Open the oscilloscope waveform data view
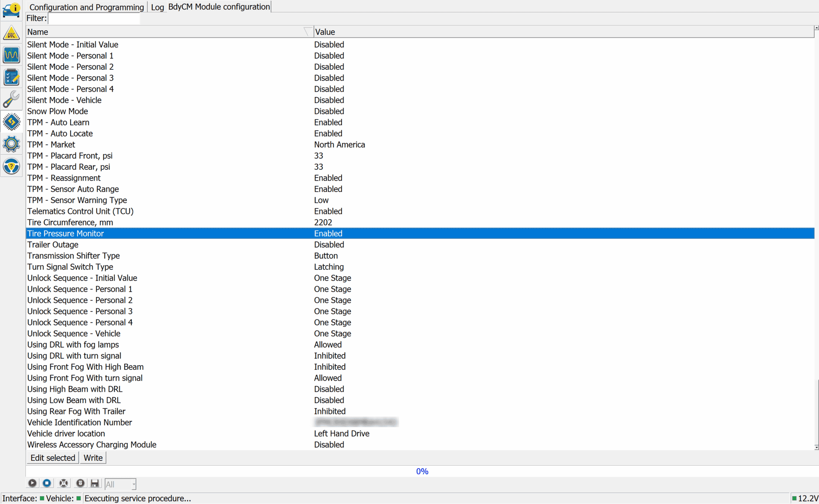Screen dimensions: 819x504 click(11, 55)
